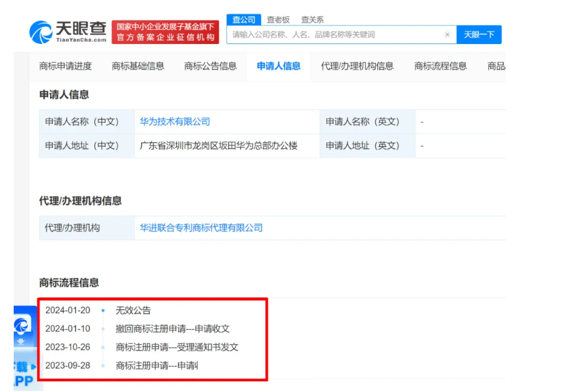Image resolution: width=567 pixels, height=392 pixels.
Task: Open the 申请人信息 tab
Action: point(279,66)
